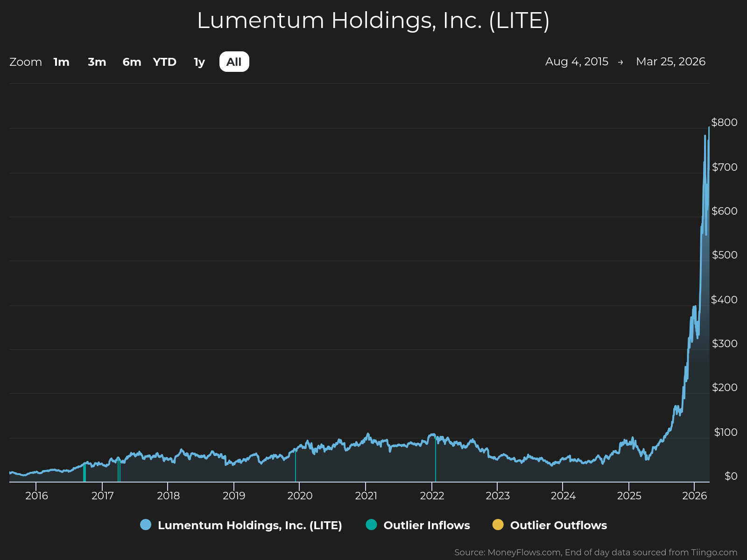
Task: Click the $200 y-axis label
Action: point(725,387)
